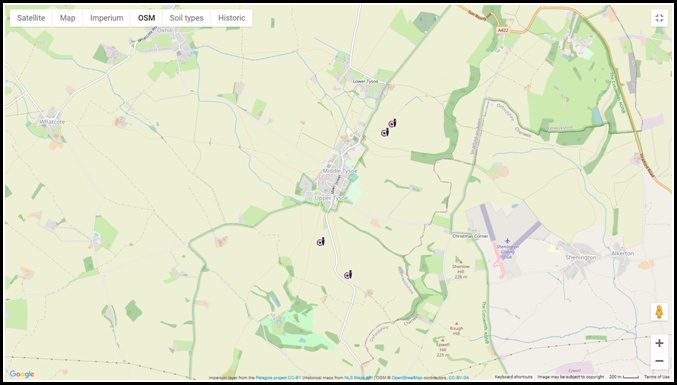Click the A422 road shield
Viewport: 677px width, 385px height.
click(502, 30)
